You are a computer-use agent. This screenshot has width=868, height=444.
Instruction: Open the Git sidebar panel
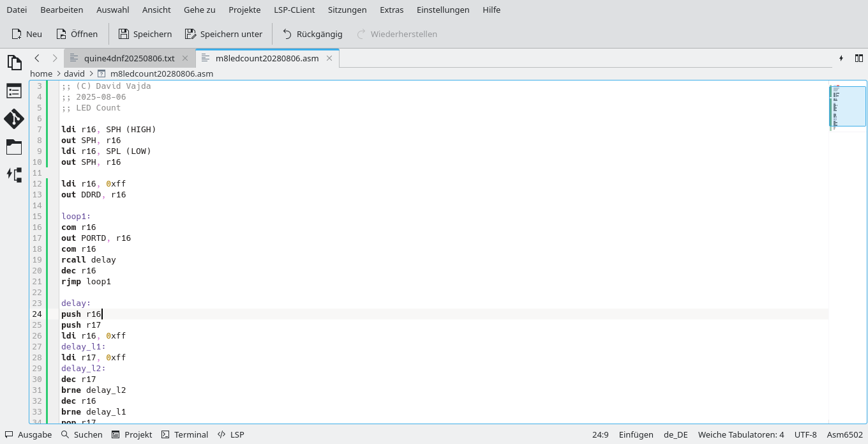[x=14, y=119]
